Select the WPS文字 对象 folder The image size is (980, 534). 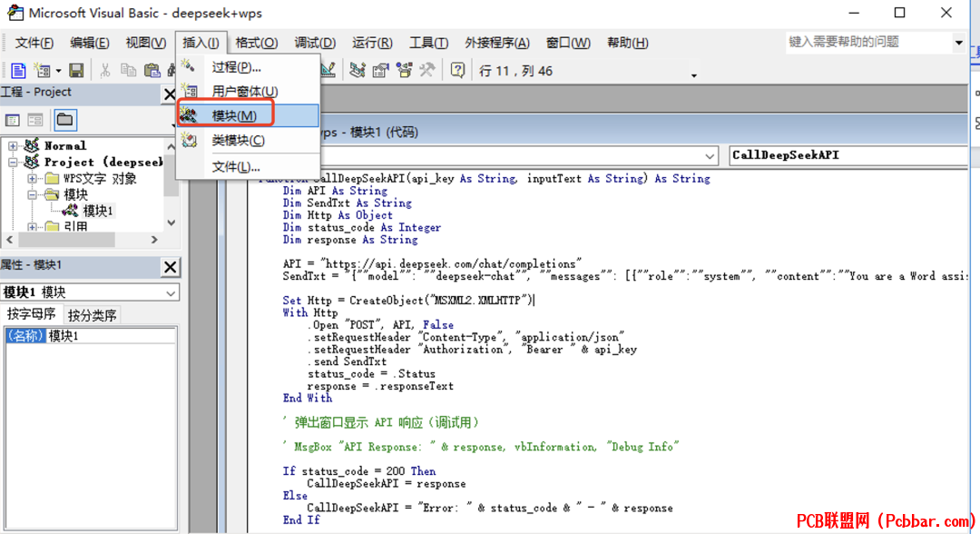pos(100,179)
